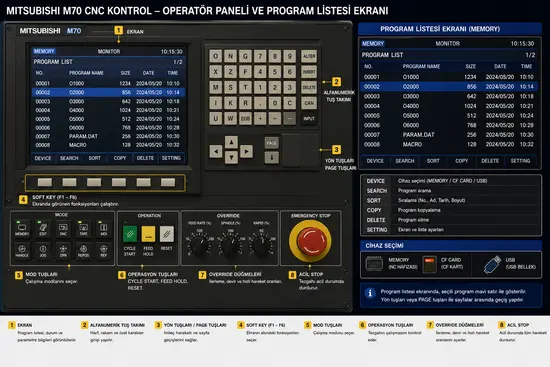
Task: Click the G address key
Action: (x=245, y=56)
